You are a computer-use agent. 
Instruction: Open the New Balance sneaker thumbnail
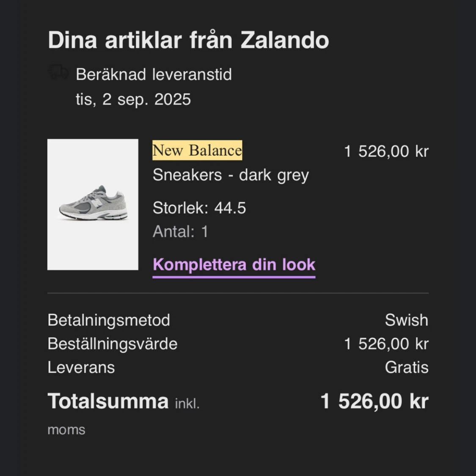(x=93, y=204)
